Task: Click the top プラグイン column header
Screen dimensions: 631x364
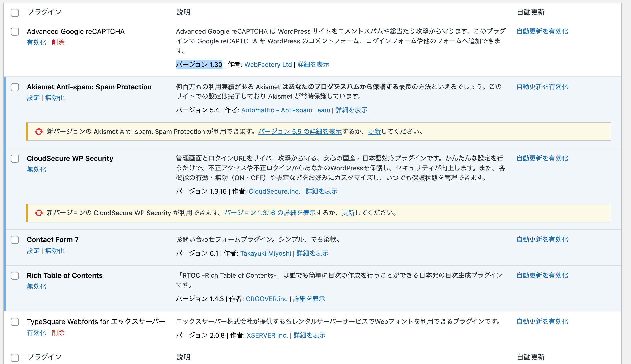Action: click(44, 12)
